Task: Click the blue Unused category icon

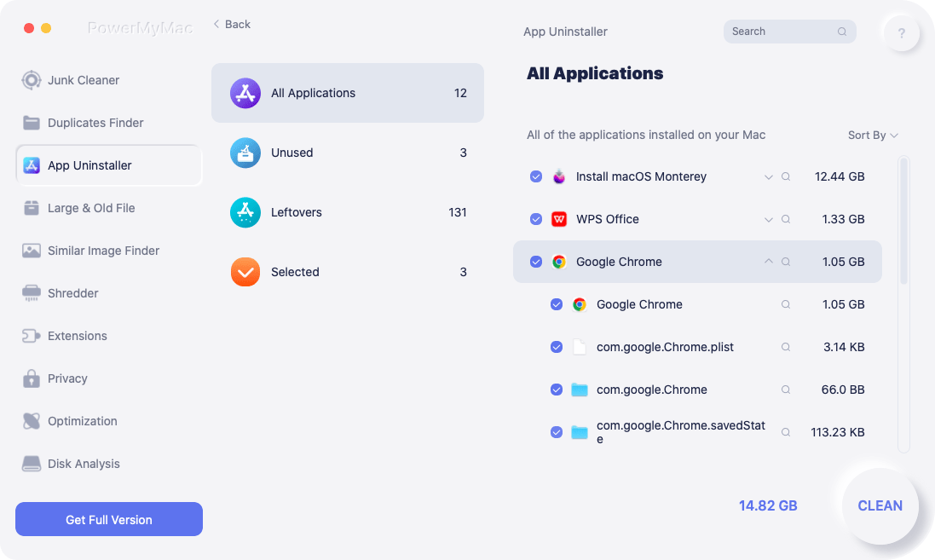Action: (x=245, y=153)
